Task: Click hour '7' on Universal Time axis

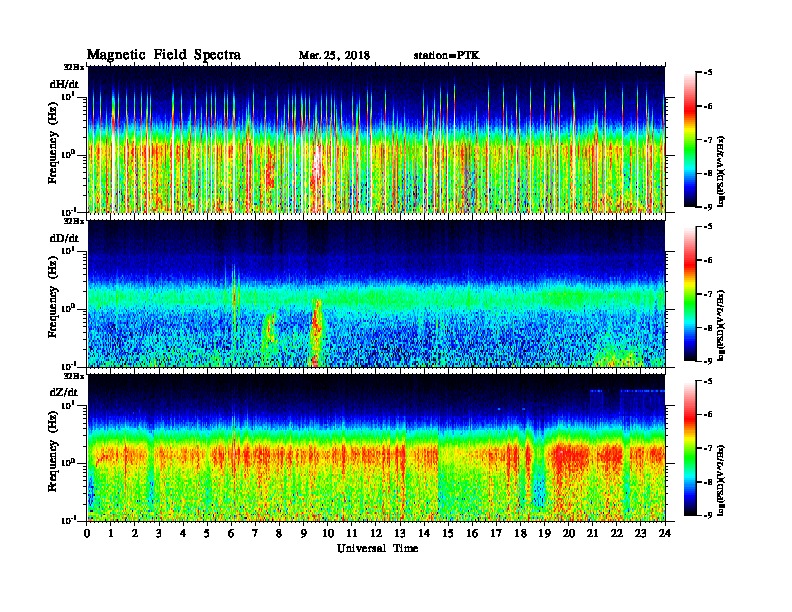Action: click(256, 534)
